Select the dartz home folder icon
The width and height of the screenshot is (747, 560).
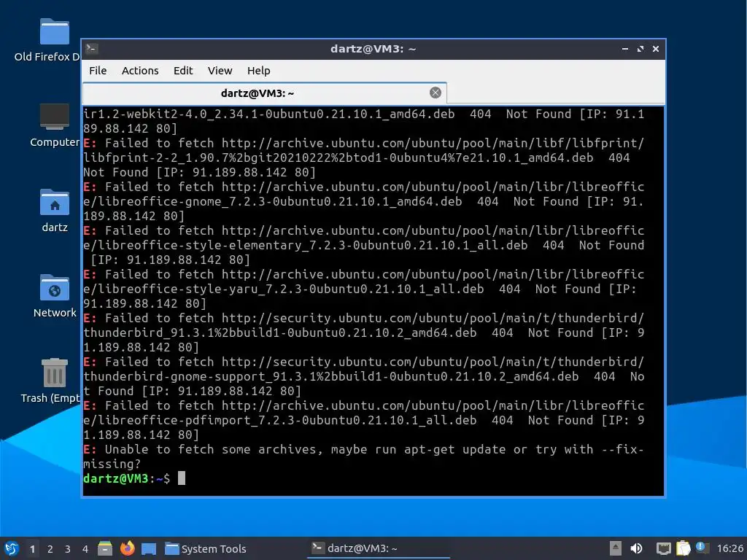click(x=54, y=211)
